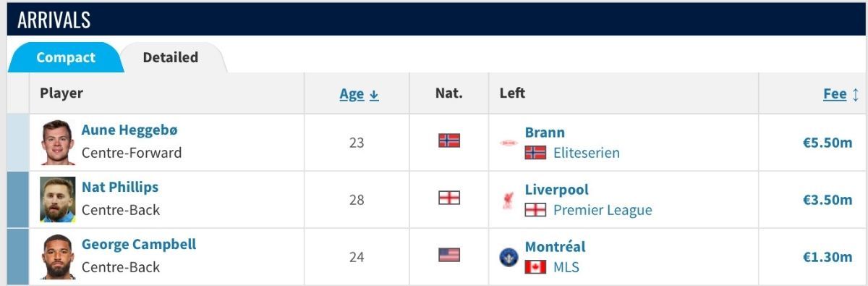View George Campbell's portrait thumbnail
Image resolution: width=868 pixels, height=286 pixels.
(x=58, y=257)
